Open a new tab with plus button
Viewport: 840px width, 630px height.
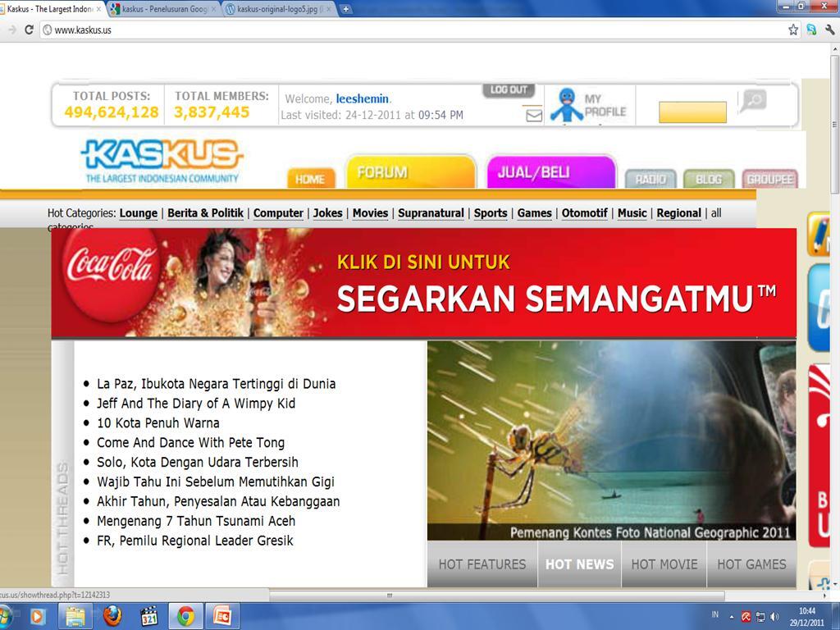346,9
